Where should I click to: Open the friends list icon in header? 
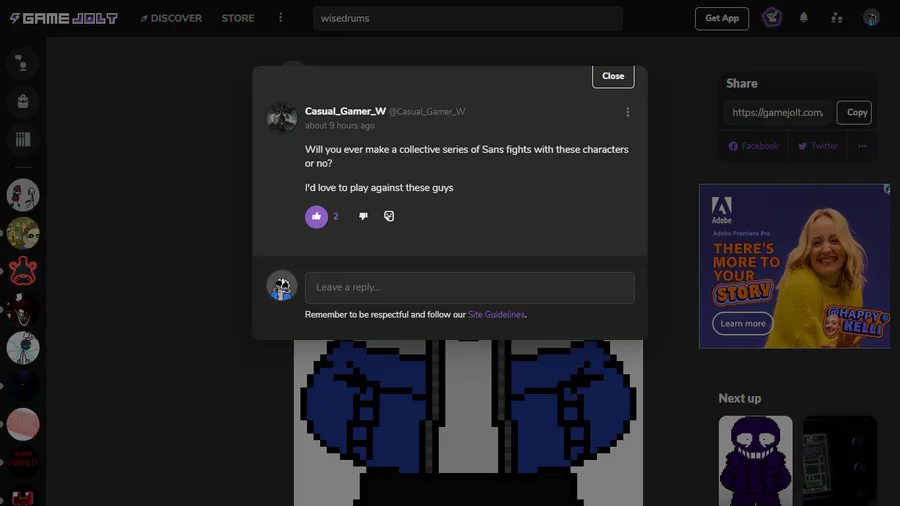click(836, 18)
